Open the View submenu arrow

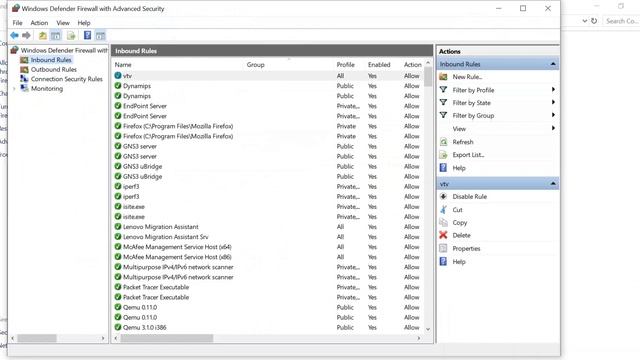(553, 129)
